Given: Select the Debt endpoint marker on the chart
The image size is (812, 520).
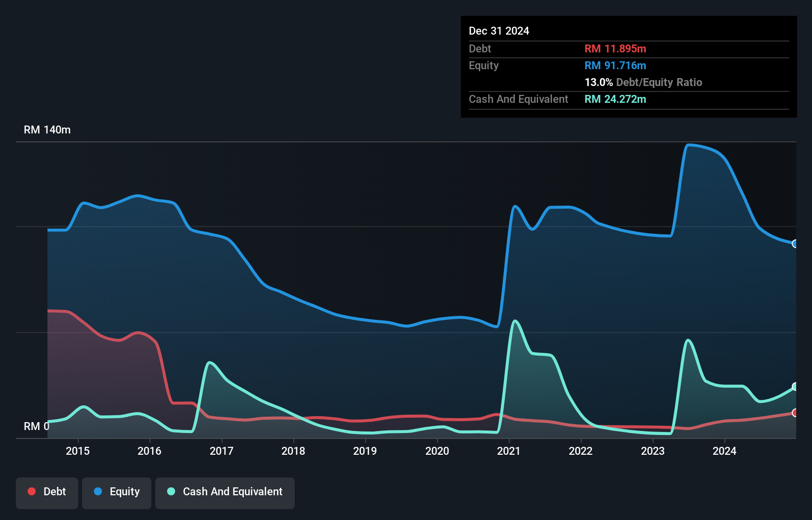Looking at the screenshot, I should click(795, 413).
